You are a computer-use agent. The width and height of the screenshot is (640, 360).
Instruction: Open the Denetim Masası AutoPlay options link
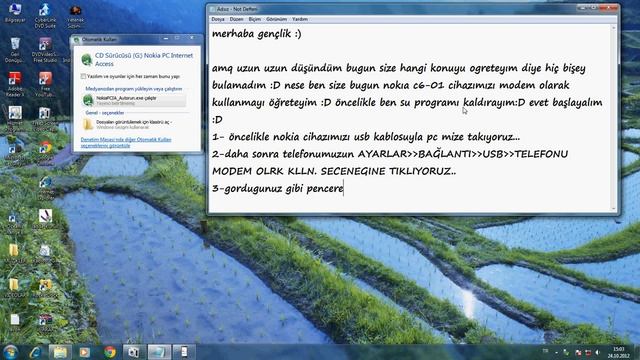(x=126, y=142)
